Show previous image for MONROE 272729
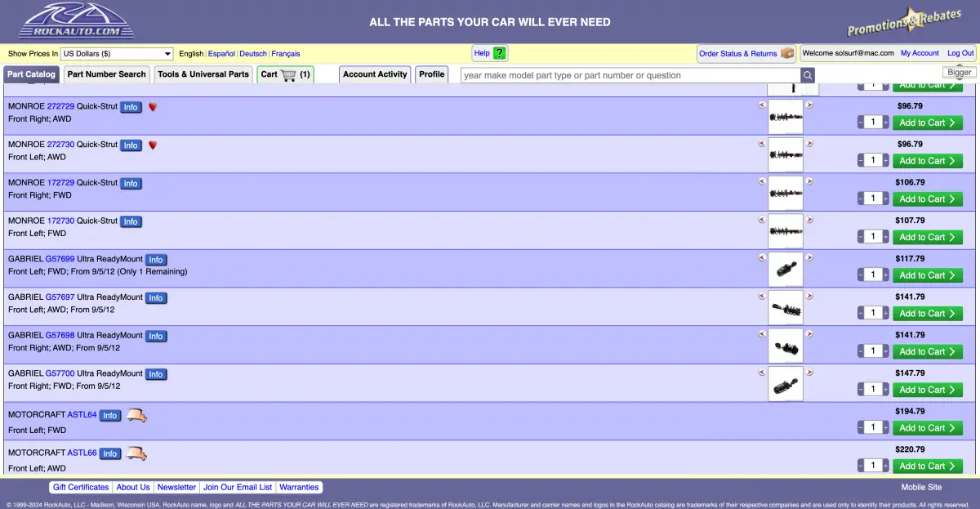This screenshot has height=509, width=980. pyautogui.click(x=762, y=105)
